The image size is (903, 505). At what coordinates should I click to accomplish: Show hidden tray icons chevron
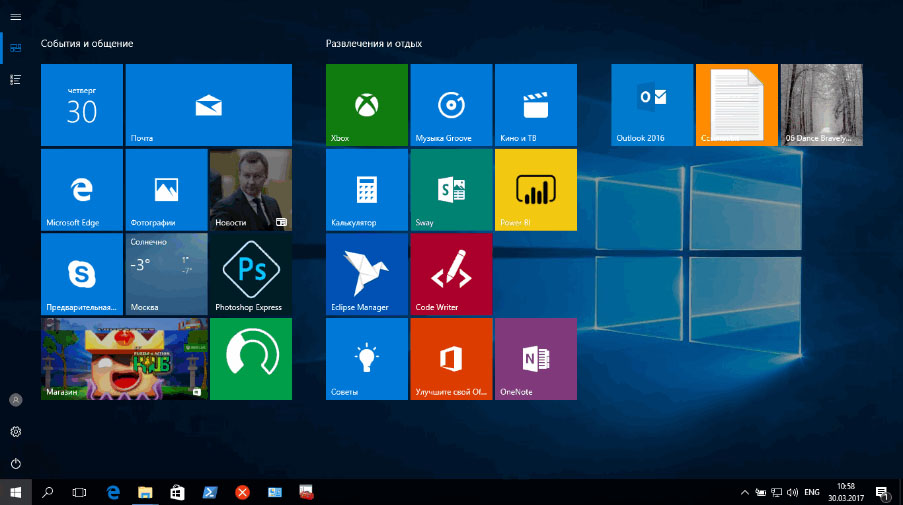745,492
